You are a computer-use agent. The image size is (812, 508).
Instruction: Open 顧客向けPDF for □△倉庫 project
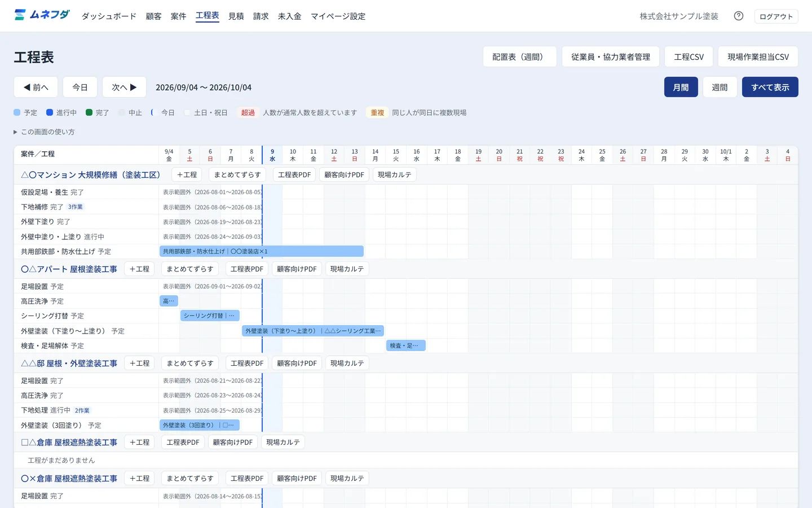pyautogui.click(x=232, y=443)
